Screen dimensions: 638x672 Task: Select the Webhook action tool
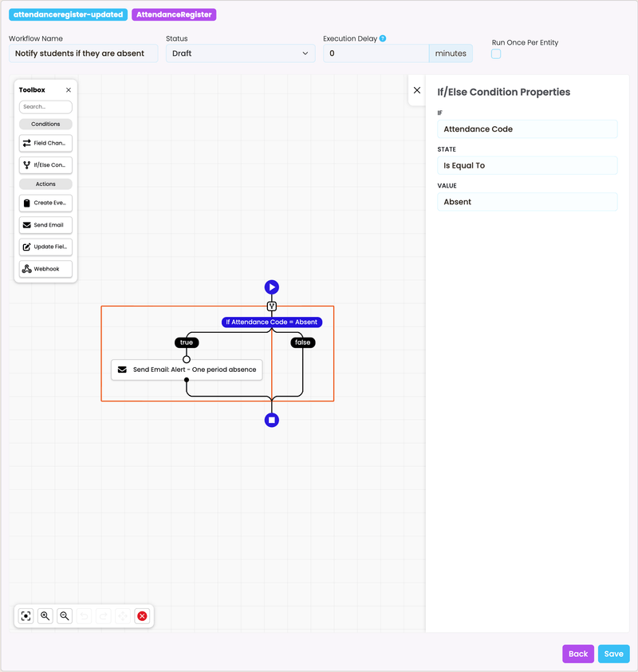click(45, 269)
